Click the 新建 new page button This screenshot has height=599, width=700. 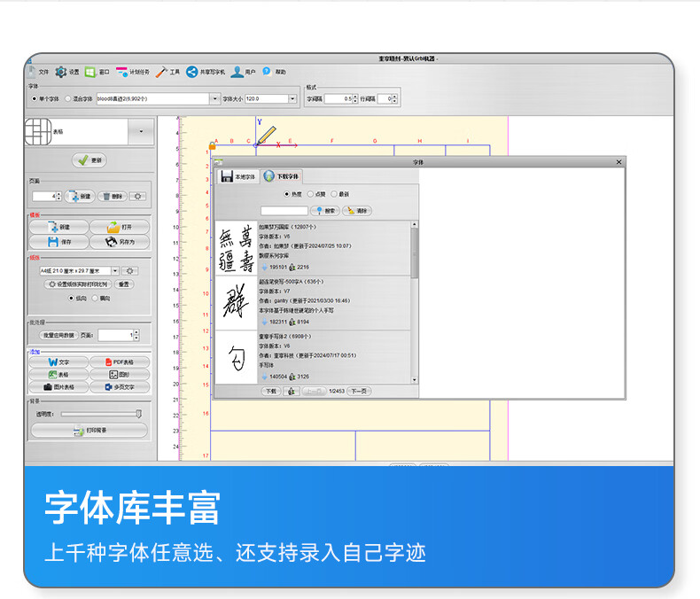[x=80, y=197]
